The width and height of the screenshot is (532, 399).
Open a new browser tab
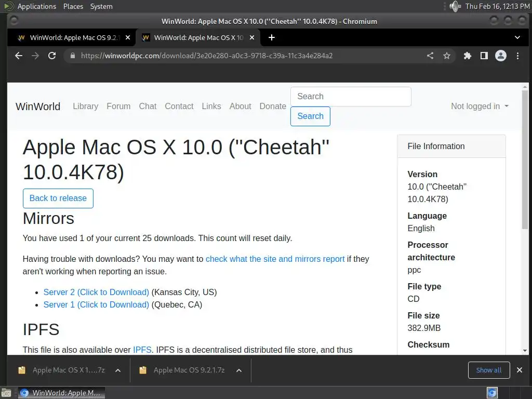[271, 37]
